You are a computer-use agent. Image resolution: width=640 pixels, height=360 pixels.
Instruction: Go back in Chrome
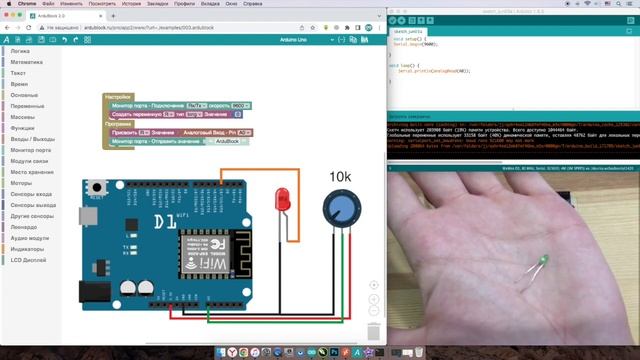click(7, 28)
